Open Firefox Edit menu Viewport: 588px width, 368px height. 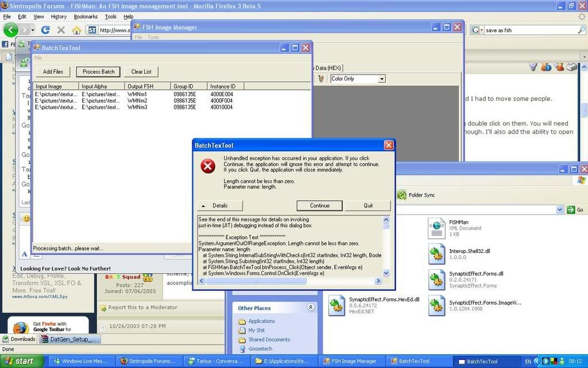point(22,17)
